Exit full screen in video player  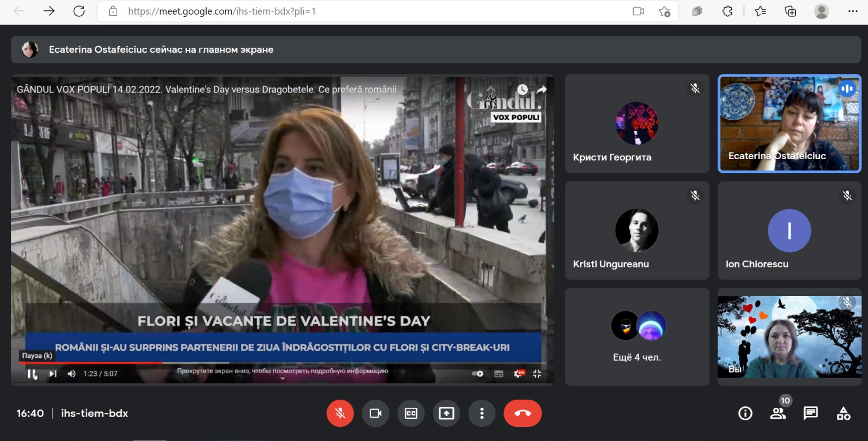coord(537,374)
